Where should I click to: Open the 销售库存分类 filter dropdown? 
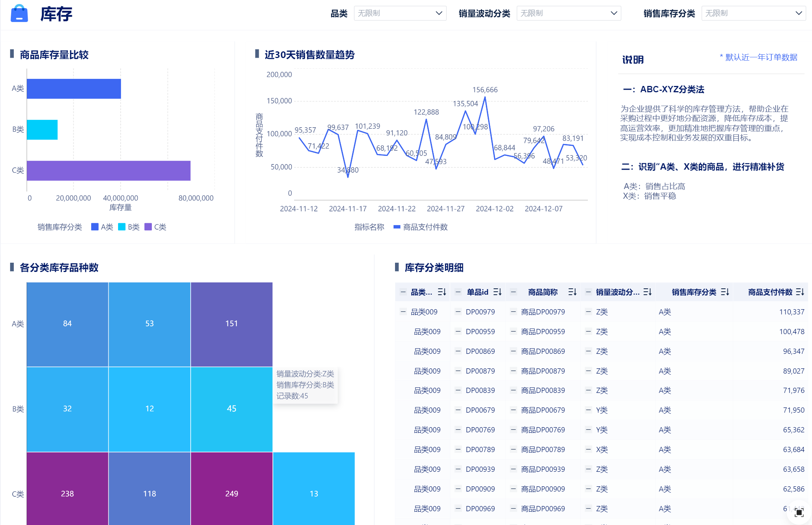coord(753,13)
